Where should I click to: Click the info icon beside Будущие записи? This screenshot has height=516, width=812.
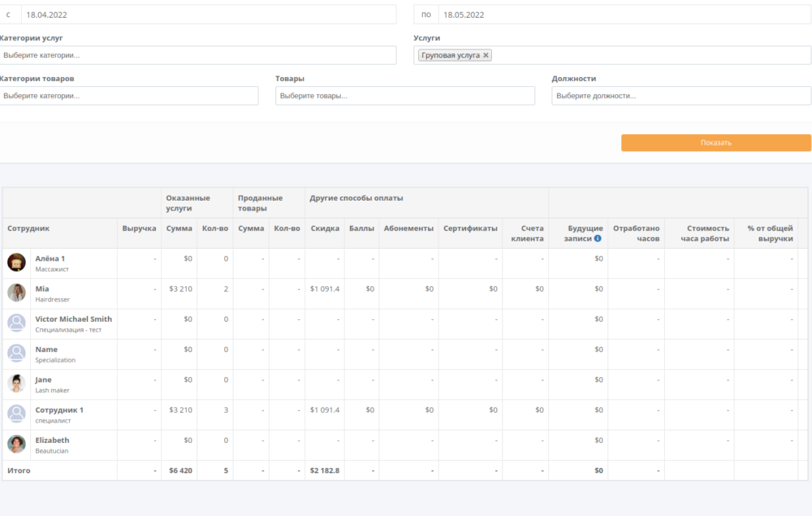[598, 239]
